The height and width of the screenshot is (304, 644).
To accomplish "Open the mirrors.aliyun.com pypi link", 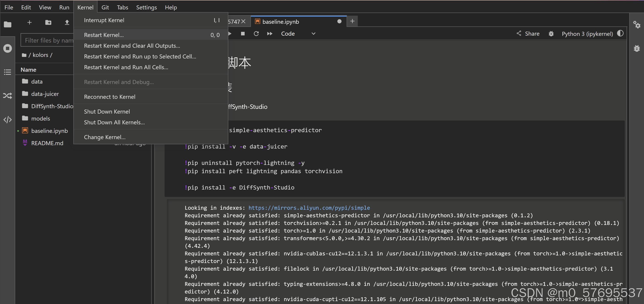I will 309,208.
